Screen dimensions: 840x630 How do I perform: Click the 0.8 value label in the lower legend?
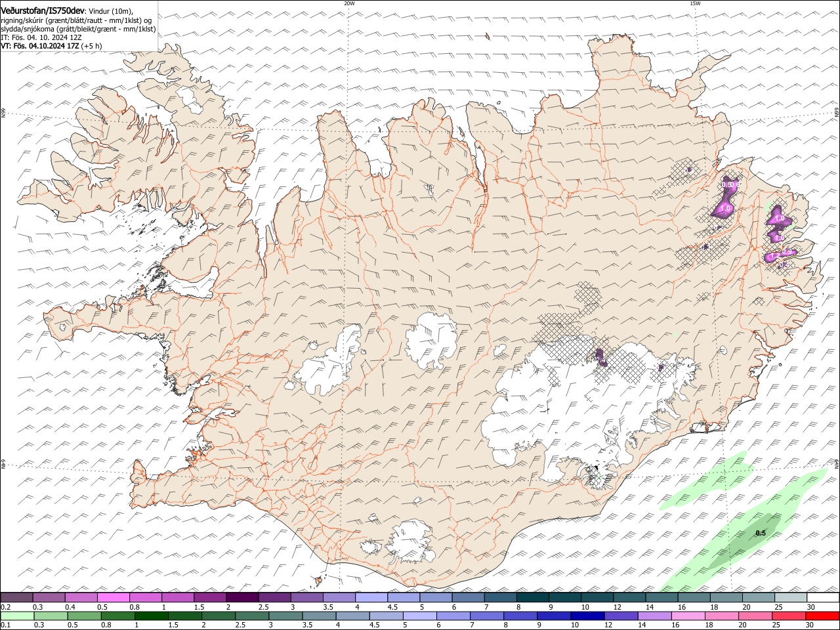point(106,625)
